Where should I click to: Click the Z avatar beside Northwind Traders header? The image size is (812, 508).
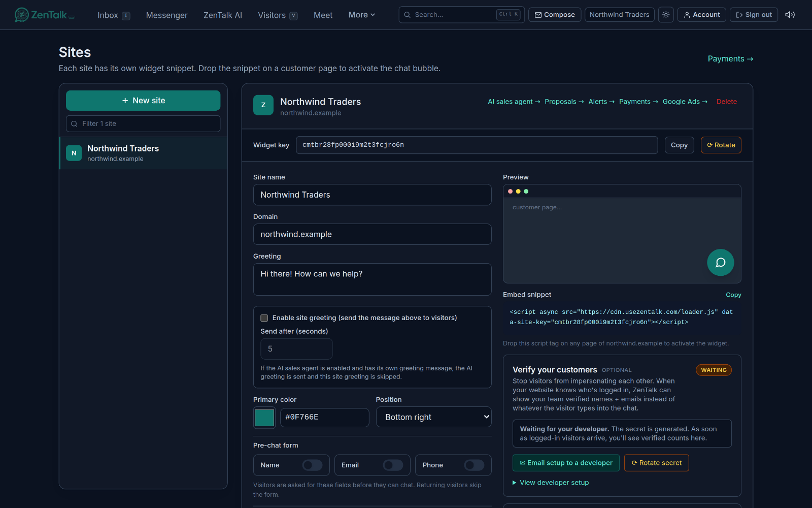(x=263, y=105)
